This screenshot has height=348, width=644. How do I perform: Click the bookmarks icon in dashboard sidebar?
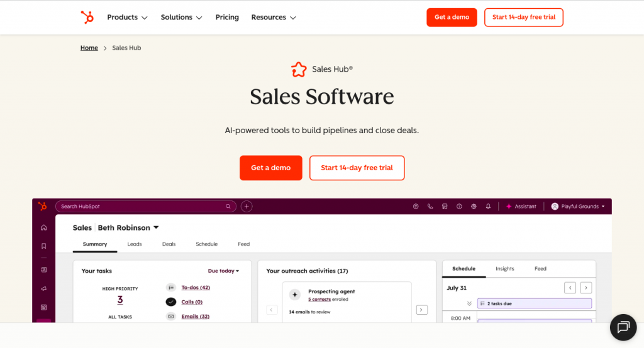click(43, 246)
